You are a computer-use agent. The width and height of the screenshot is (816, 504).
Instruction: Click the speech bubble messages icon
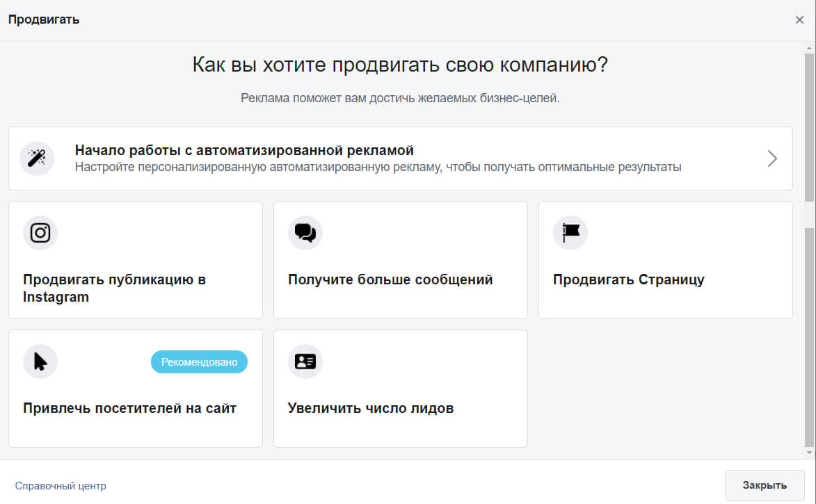305,233
